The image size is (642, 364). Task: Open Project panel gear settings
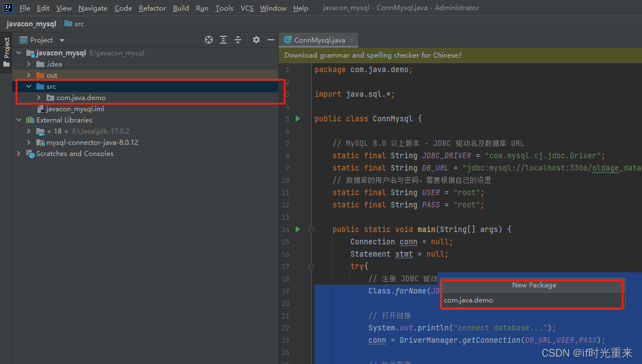click(256, 40)
